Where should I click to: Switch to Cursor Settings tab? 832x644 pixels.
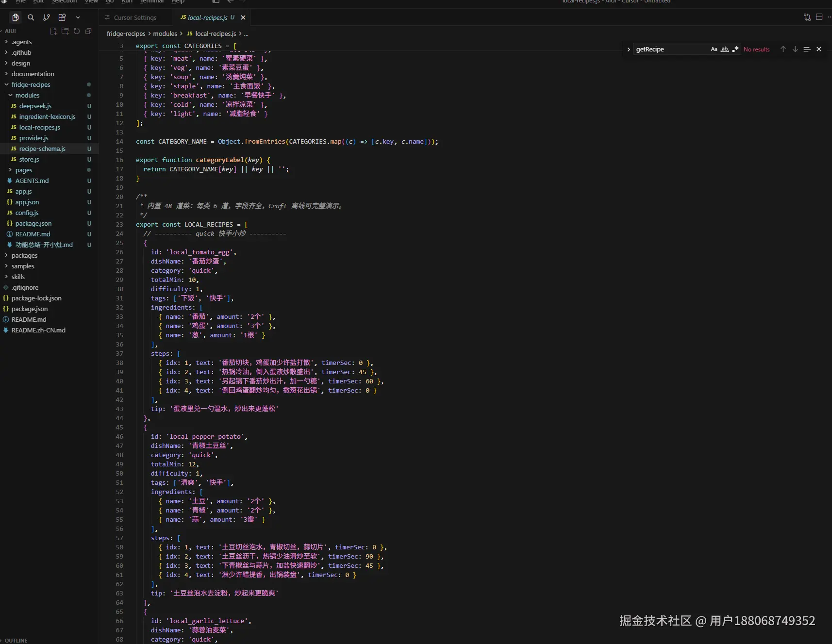135,17
